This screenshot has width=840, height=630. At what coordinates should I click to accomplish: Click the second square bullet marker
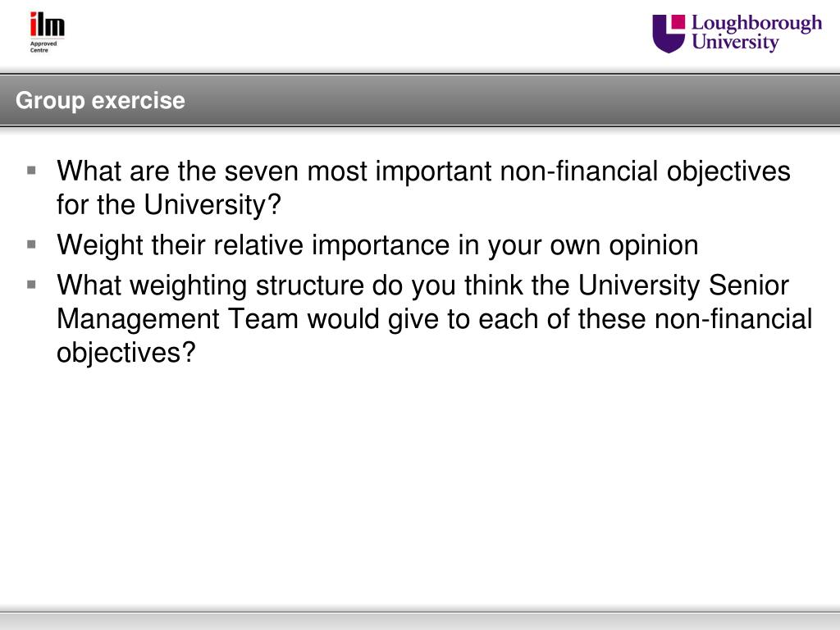click(32, 244)
